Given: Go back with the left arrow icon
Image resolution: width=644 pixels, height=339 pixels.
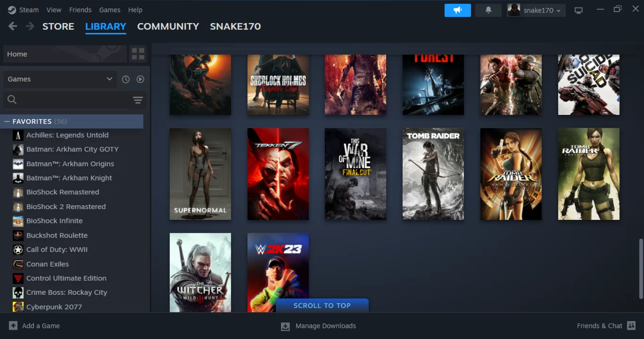Looking at the screenshot, I should [13, 26].
